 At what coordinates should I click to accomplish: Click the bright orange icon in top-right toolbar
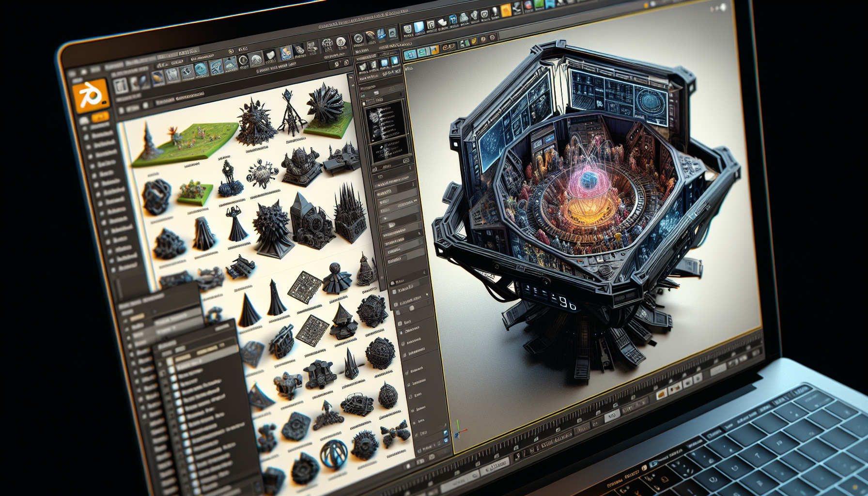pos(506,10)
